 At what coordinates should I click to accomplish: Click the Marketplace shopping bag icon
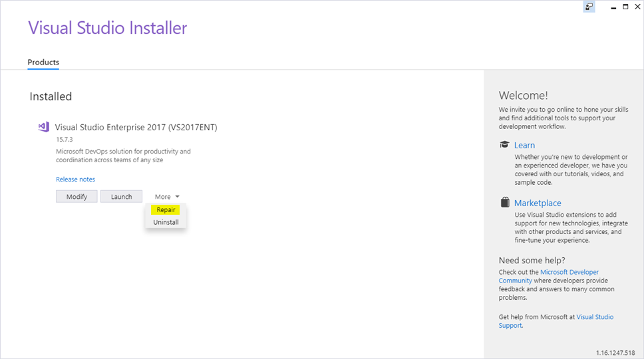[x=505, y=202]
